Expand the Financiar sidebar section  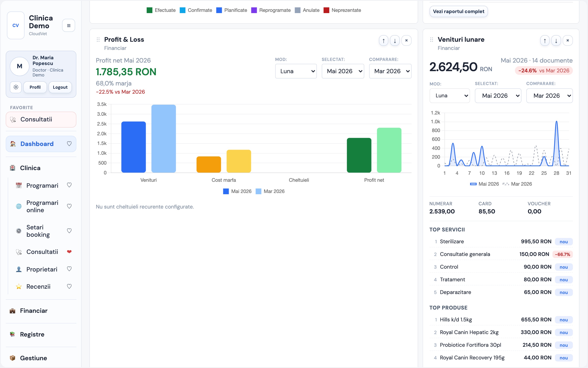coord(41,311)
